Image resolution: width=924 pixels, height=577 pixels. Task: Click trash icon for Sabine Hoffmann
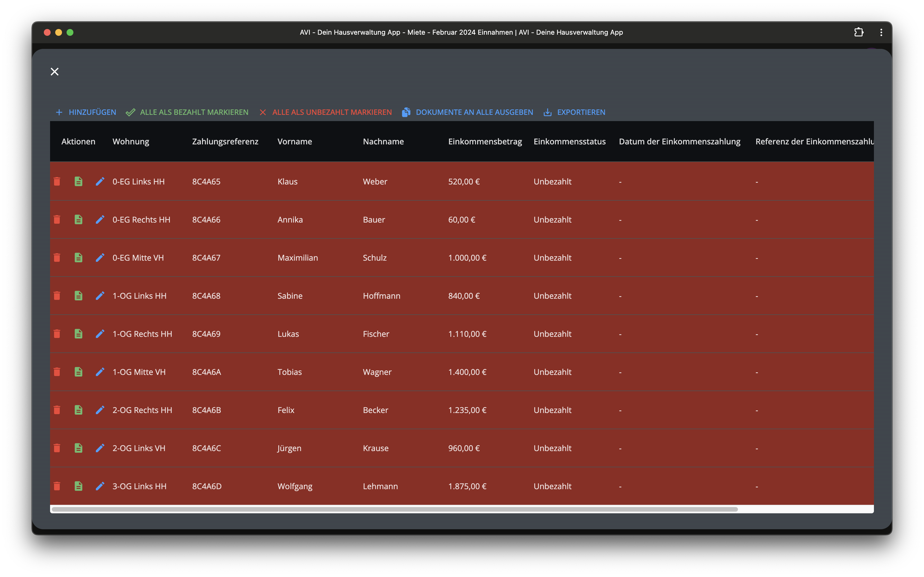[x=57, y=296]
